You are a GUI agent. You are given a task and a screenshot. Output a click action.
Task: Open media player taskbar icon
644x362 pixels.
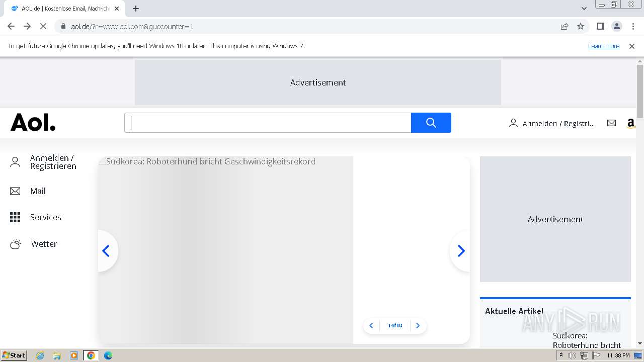tap(74, 355)
